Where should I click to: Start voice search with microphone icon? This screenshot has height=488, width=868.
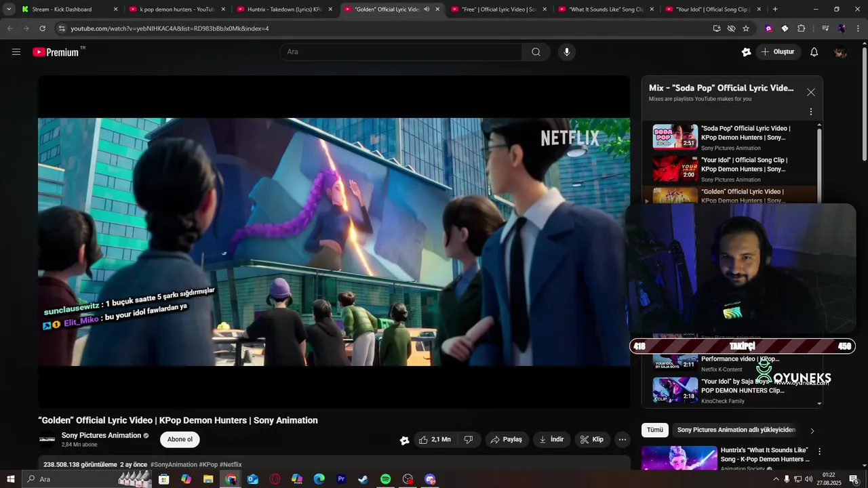567,52
